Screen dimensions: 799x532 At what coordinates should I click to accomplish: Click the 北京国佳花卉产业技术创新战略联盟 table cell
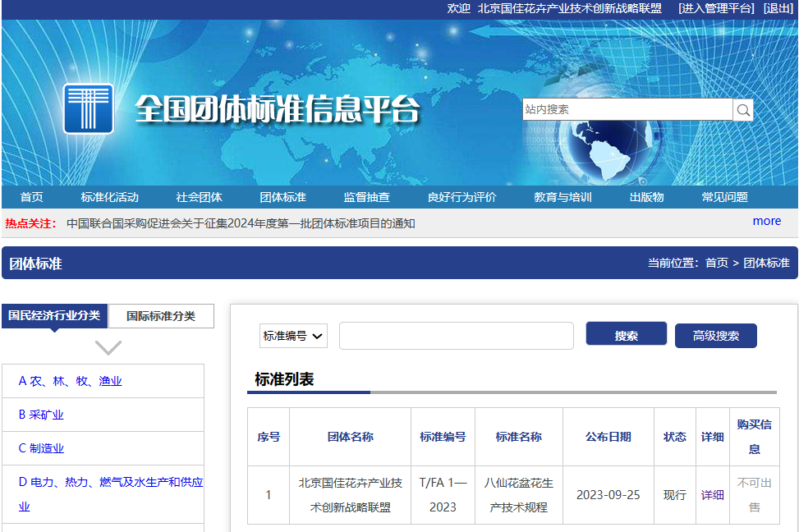[x=350, y=495]
